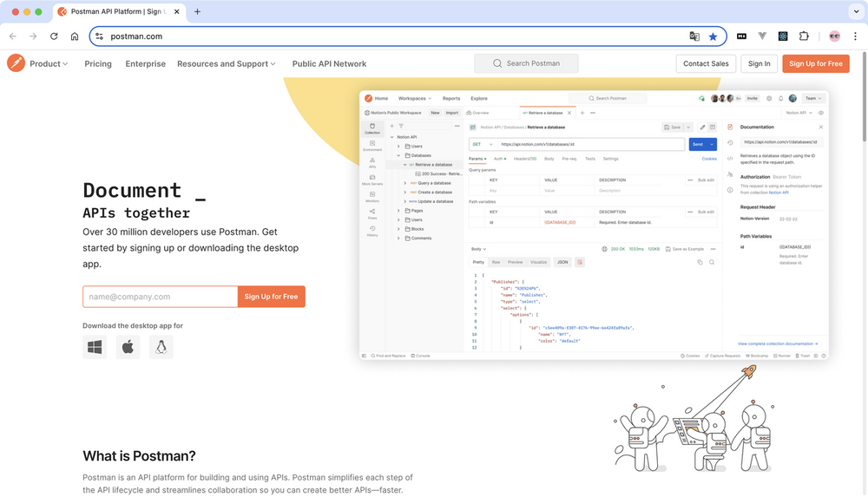Viewport: 868px width, 497px height.
Task: Open Chrome three-dot menu
Action: tap(855, 36)
